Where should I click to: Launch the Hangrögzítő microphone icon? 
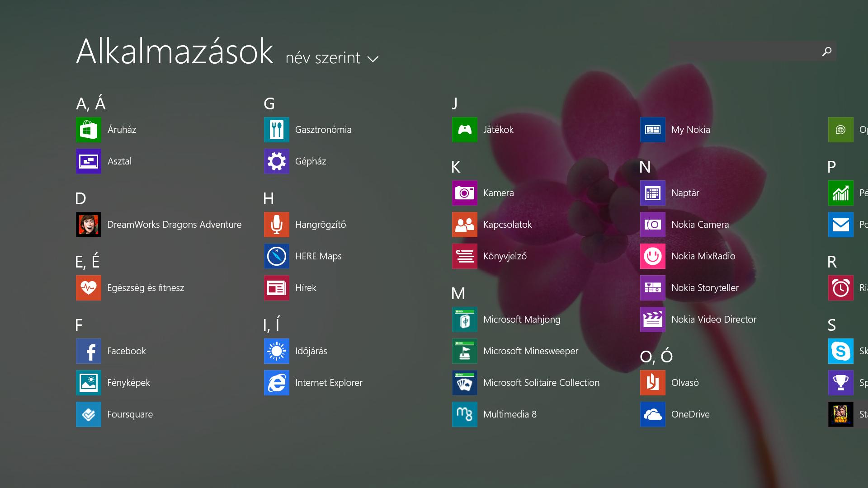click(x=277, y=225)
